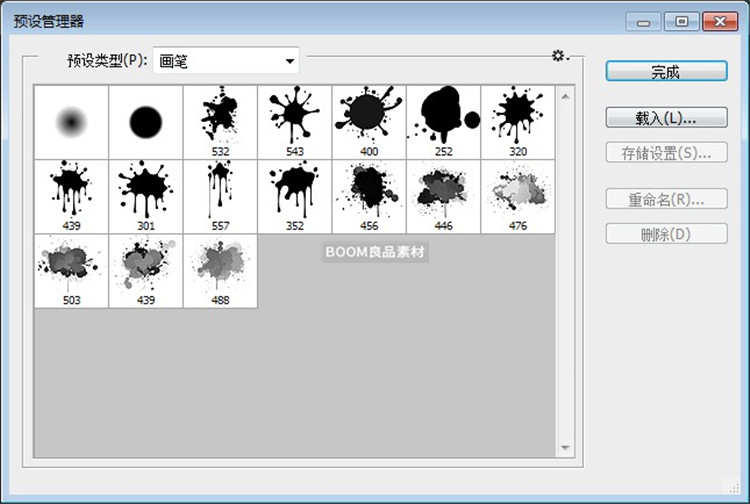Viewport: 750px width, 504px height.
Task: Click the 重命名(R)... button
Action: coord(666,199)
